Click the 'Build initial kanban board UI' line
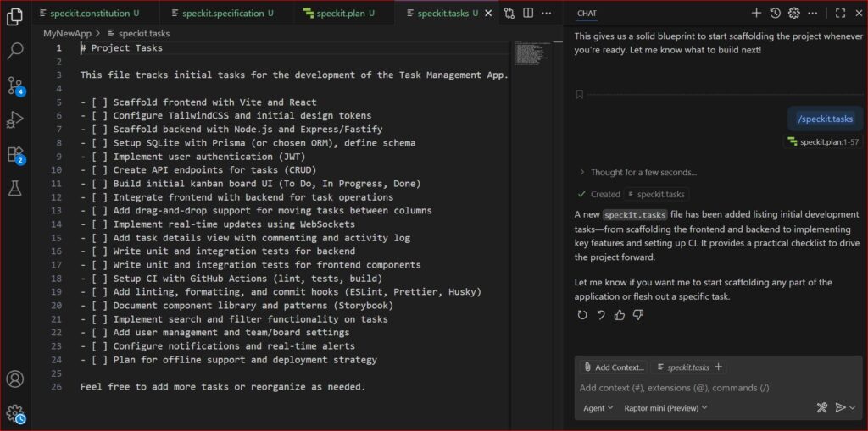 tap(250, 183)
